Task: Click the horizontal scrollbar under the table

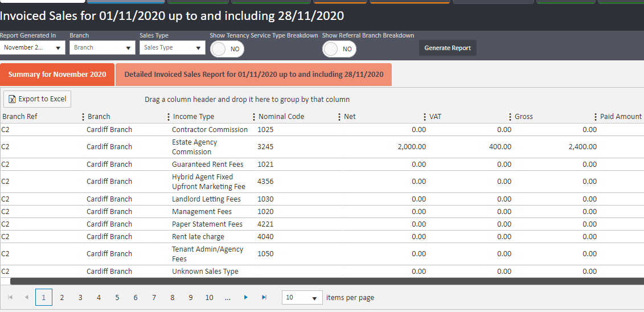Action: 325,281
